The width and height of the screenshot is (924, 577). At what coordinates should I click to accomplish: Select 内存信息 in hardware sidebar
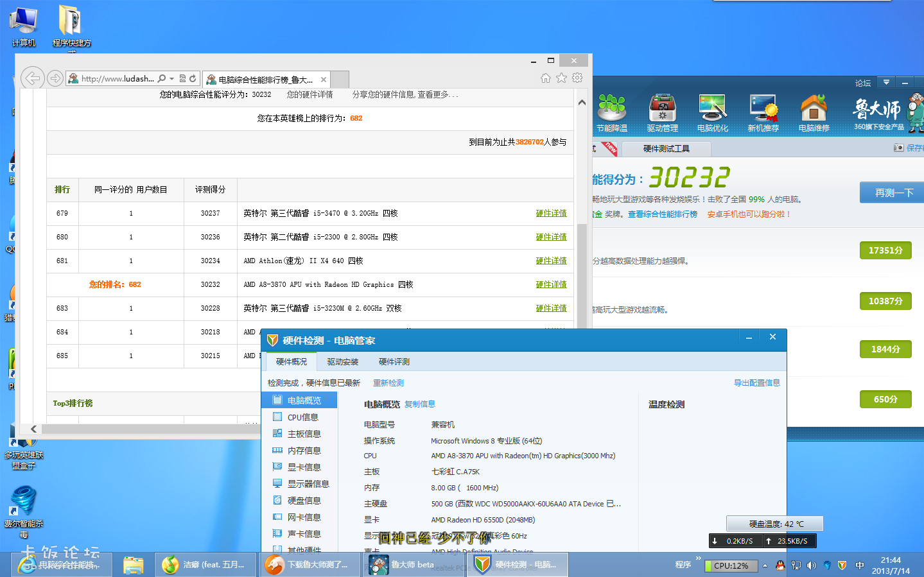click(x=299, y=451)
